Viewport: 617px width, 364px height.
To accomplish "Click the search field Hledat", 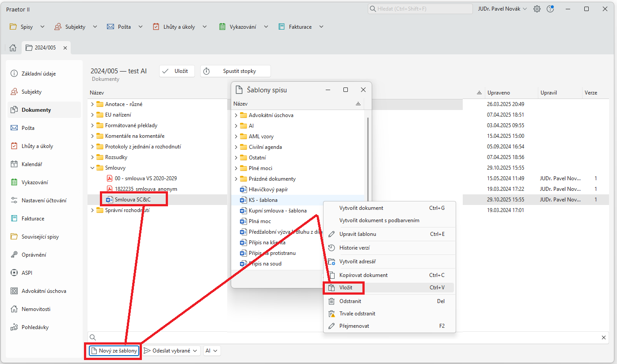I will (x=420, y=9).
